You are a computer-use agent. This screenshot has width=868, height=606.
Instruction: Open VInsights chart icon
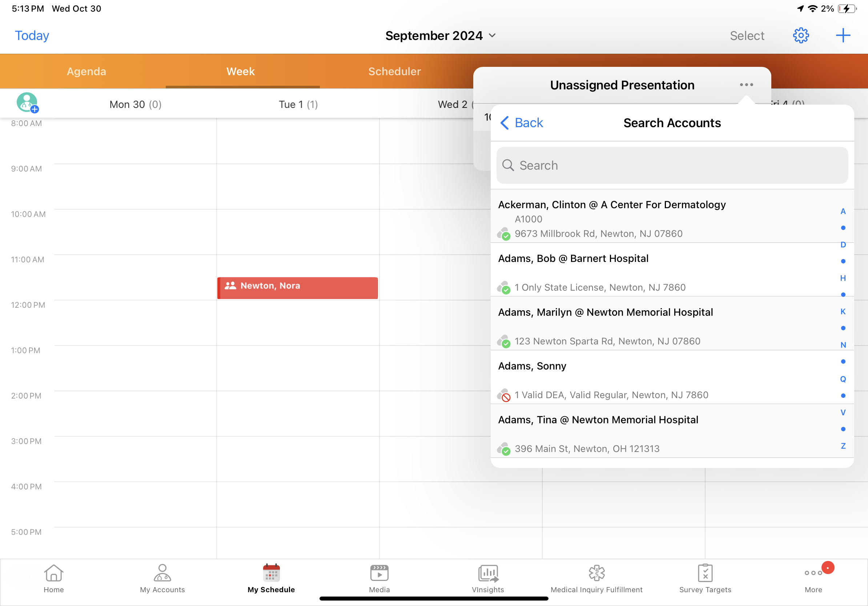pyautogui.click(x=488, y=578)
